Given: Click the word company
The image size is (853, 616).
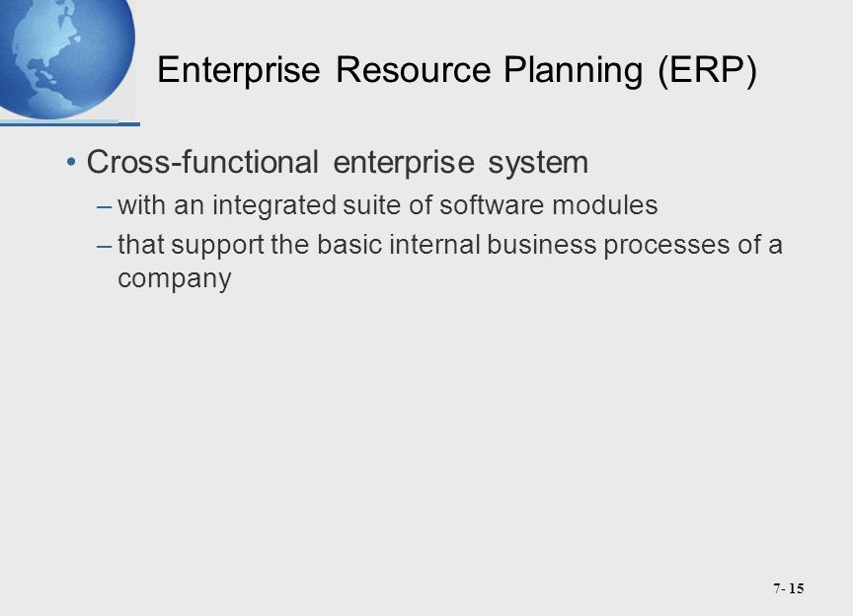Looking at the screenshot, I should pos(174,278).
